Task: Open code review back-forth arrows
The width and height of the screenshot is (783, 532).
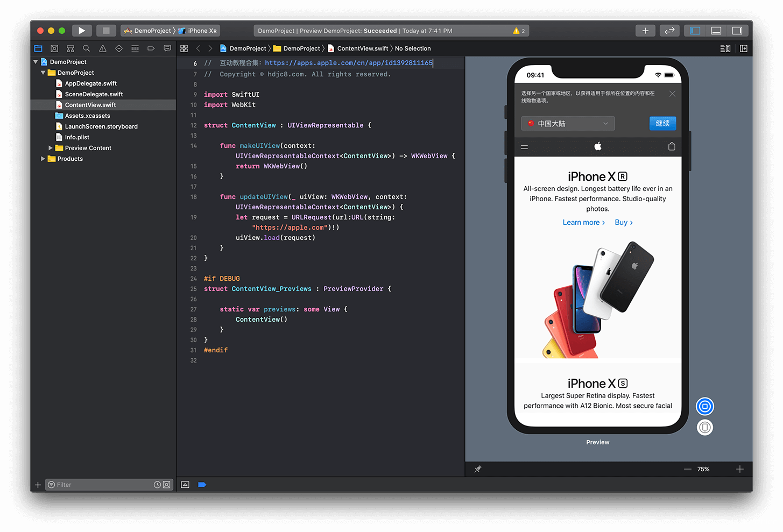Action: [669, 31]
